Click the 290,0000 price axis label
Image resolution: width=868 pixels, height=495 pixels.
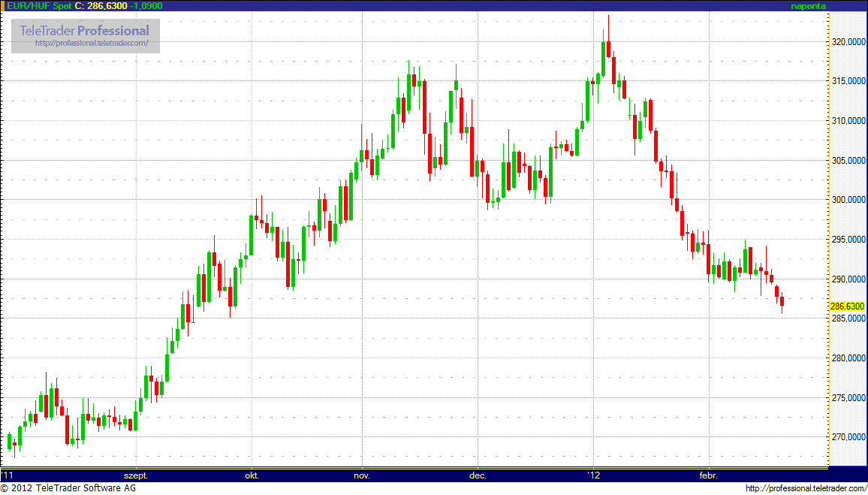click(x=847, y=279)
